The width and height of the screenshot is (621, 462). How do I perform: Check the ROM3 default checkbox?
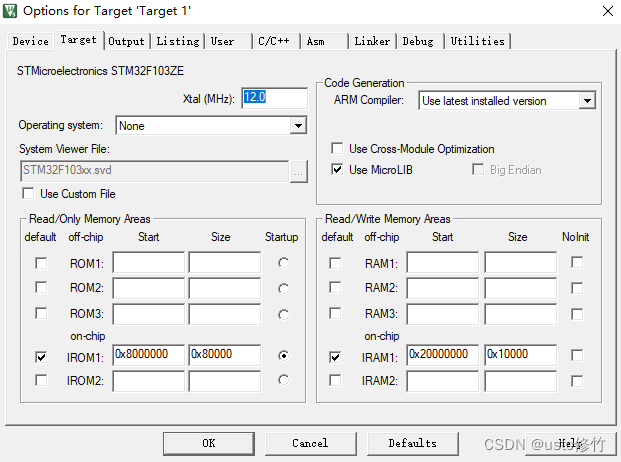click(41, 314)
